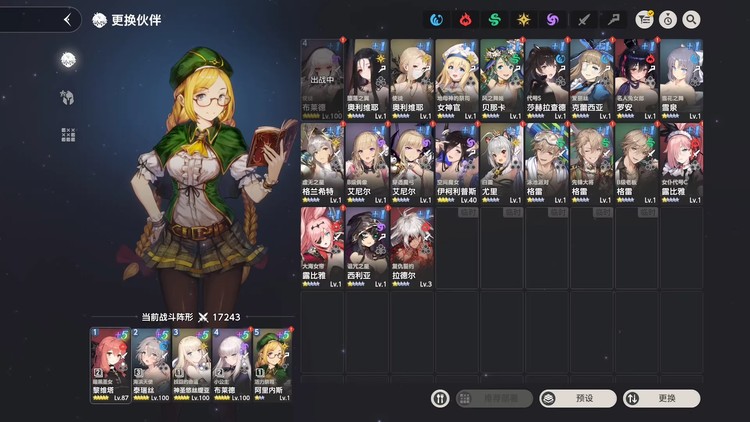Select the 拉德尔 Lv.3 card
750x422 pixels.
click(x=412, y=248)
